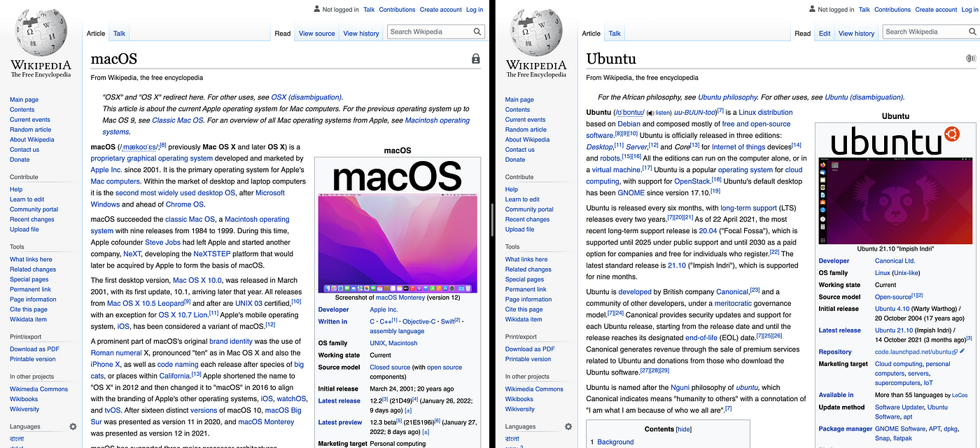The image size is (980, 448).
Task: Click search magnifier icon in macOS window
Action: coord(477,31)
